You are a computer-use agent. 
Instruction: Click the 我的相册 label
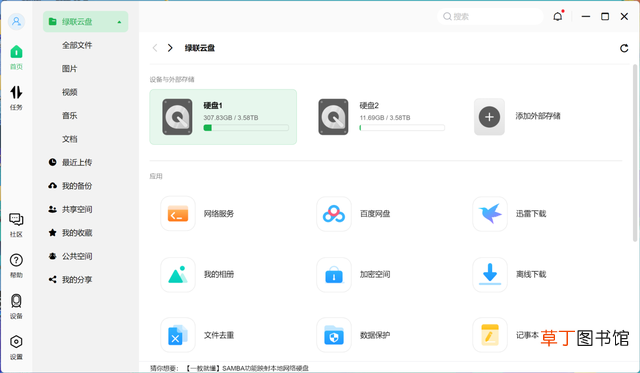[219, 274]
